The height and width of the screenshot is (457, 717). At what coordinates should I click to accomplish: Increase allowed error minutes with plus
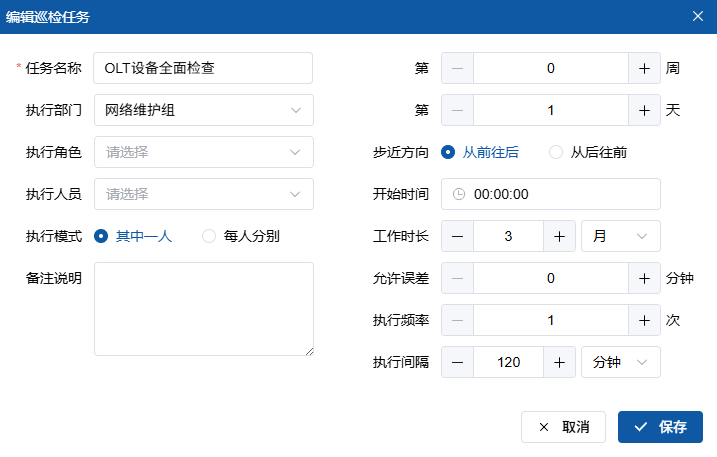pyautogui.click(x=644, y=278)
